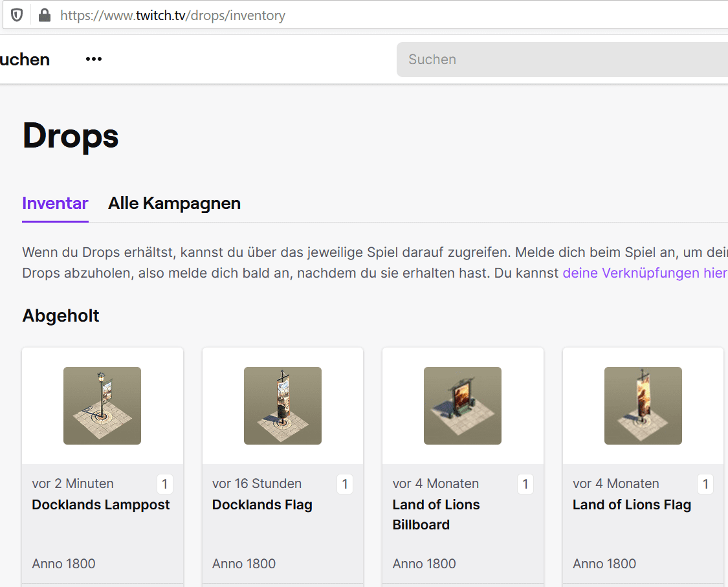
Task: Click the Drops page heading
Action: click(x=71, y=136)
